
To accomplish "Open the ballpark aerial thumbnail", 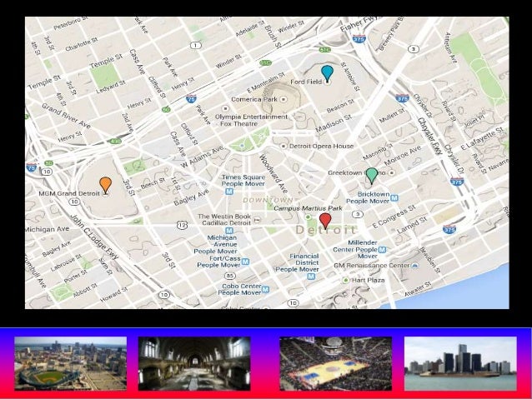I will (71, 363).
